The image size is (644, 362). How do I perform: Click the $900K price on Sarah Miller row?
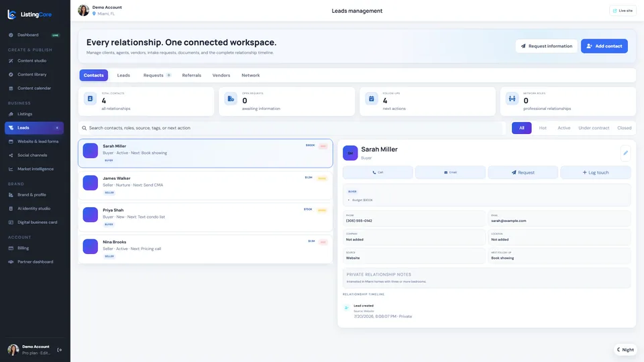click(x=310, y=145)
